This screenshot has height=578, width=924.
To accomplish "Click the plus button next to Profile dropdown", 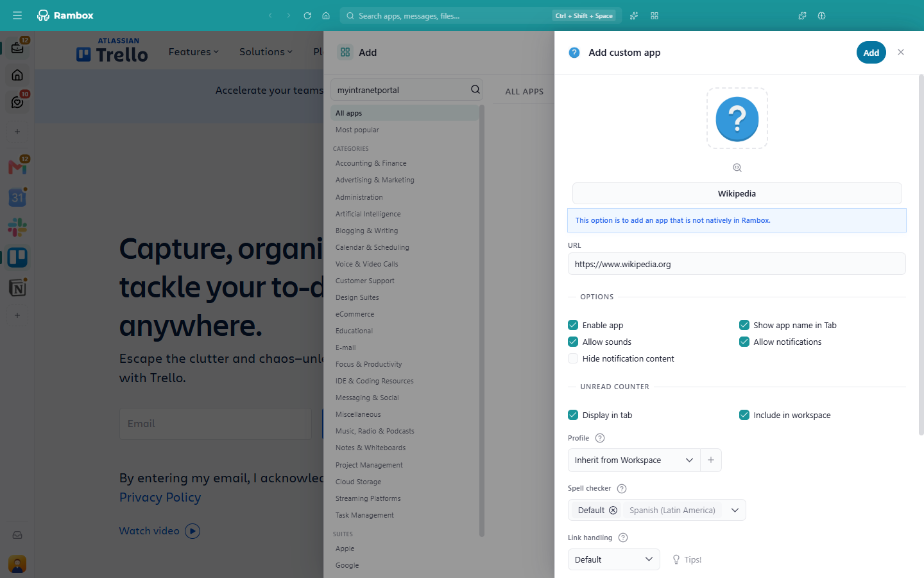I will (711, 460).
